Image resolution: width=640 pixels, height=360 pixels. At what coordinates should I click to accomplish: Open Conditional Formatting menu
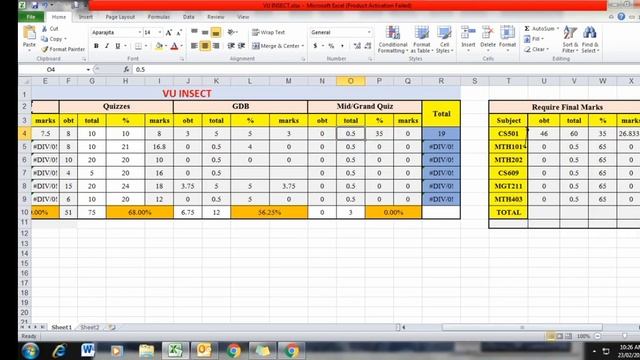click(393, 39)
